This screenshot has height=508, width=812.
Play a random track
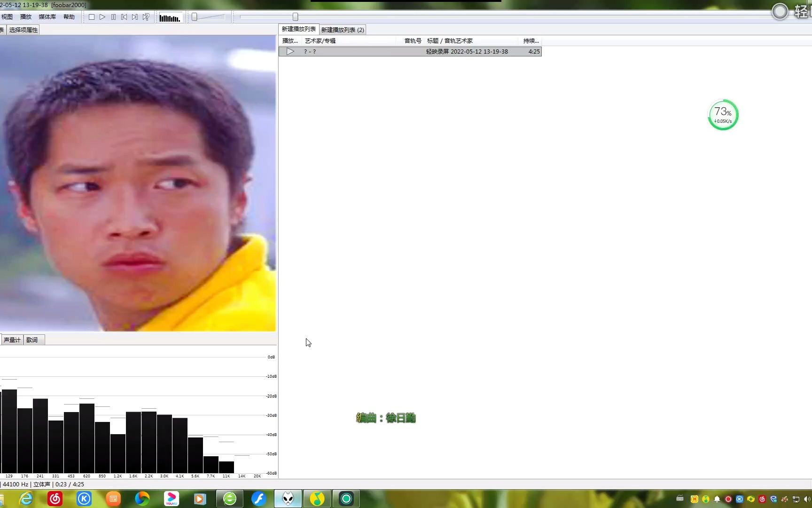pyautogui.click(x=146, y=17)
